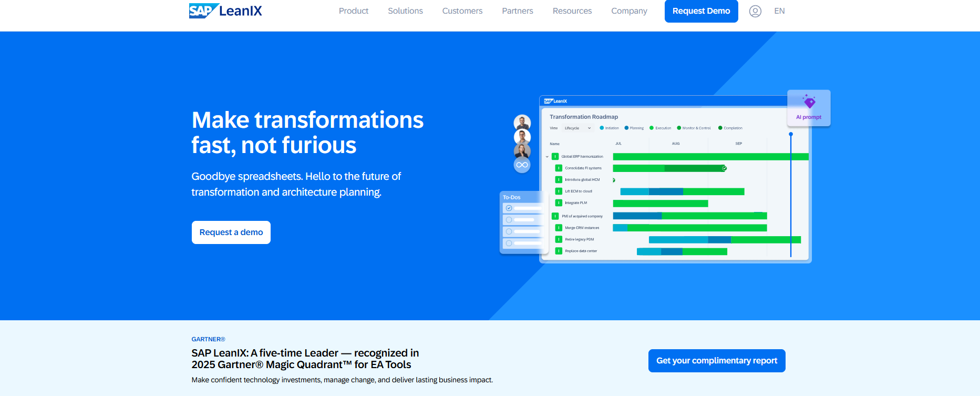Click the checked To-Dos item circle
980x396 pixels.
click(509, 208)
